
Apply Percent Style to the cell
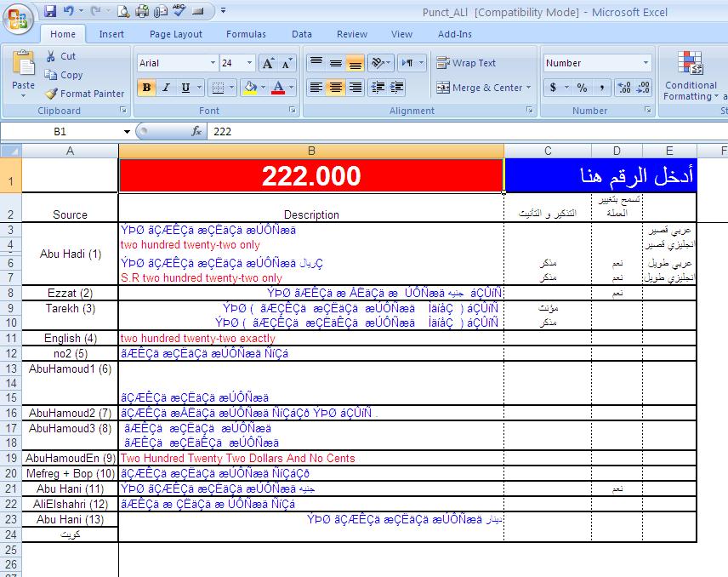click(x=582, y=88)
